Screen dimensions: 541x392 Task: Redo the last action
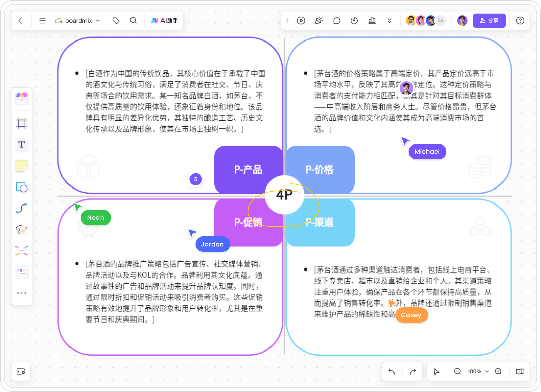tap(413, 371)
